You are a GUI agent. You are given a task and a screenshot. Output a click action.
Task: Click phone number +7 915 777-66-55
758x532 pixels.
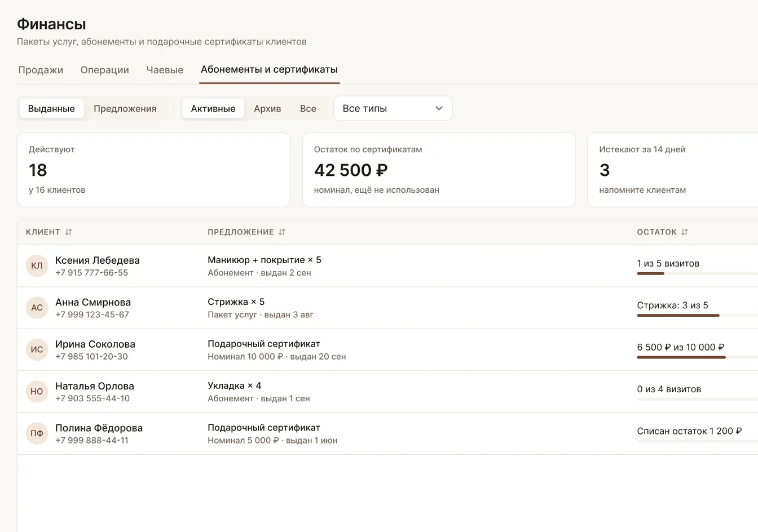tap(92, 273)
